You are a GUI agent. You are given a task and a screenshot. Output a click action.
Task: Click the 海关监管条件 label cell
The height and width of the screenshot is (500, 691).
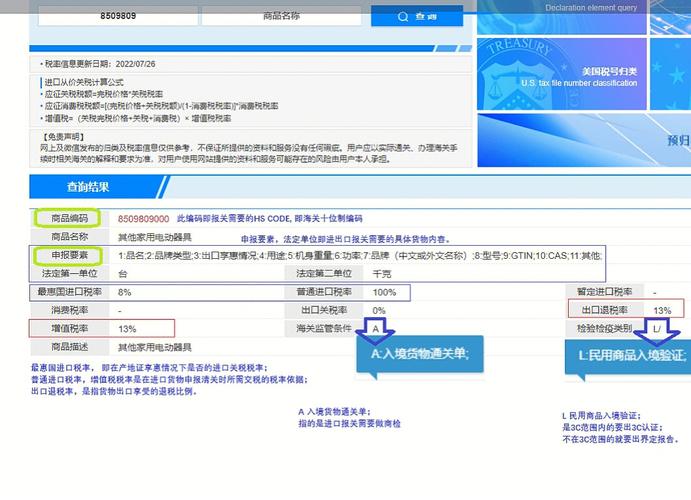(x=324, y=329)
